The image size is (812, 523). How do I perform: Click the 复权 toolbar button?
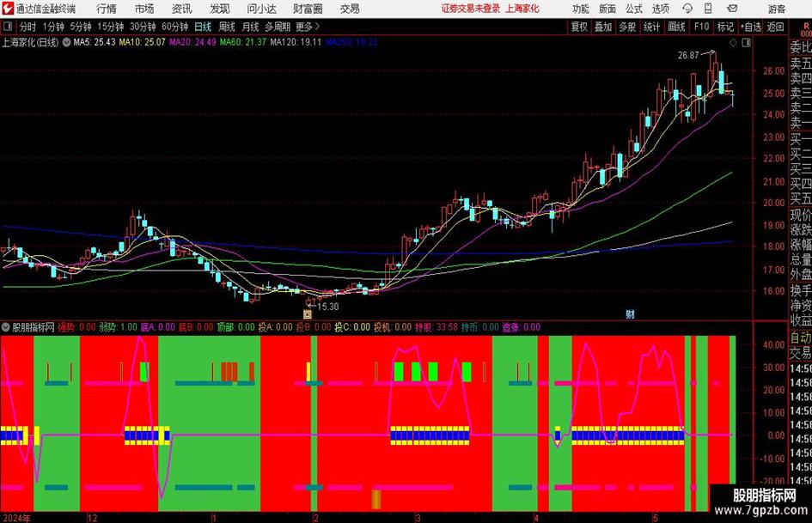pyautogui.click(x=579, y=27)
